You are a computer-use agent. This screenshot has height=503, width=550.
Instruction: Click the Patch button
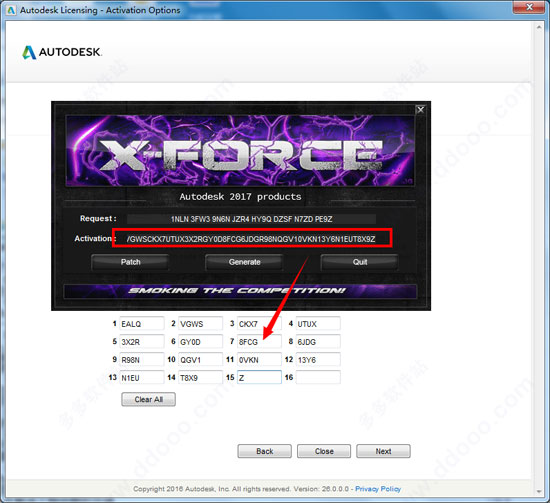click(130, 262)
